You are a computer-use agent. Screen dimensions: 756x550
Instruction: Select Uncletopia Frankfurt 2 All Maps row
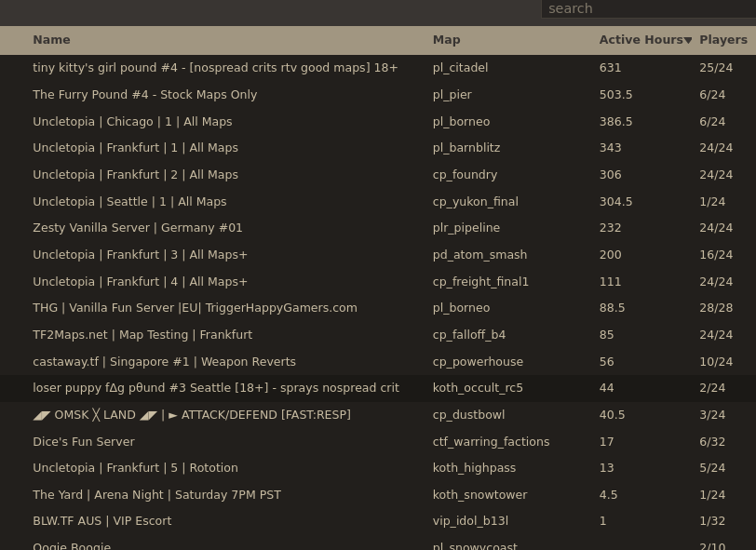[378, 175]
